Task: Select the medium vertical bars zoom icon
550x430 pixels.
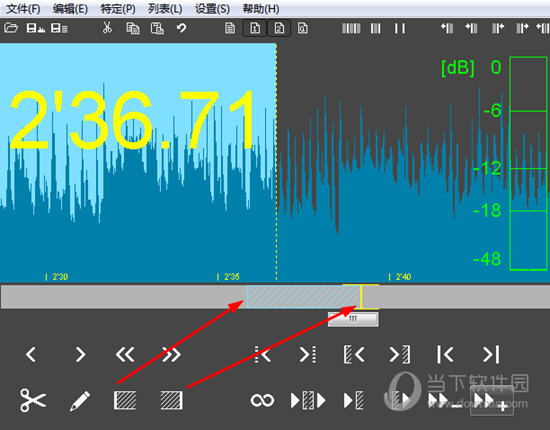Action: pyautogui.click(x=376, y=28)
